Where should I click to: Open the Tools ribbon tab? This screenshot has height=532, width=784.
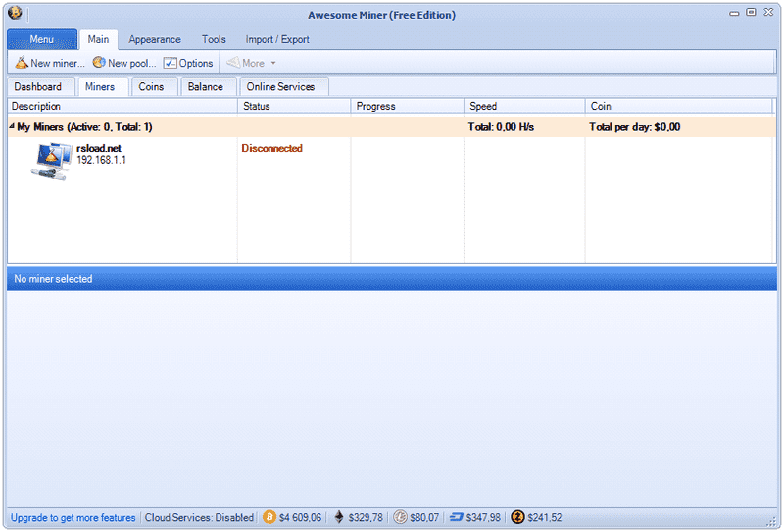tap(214, 39)
